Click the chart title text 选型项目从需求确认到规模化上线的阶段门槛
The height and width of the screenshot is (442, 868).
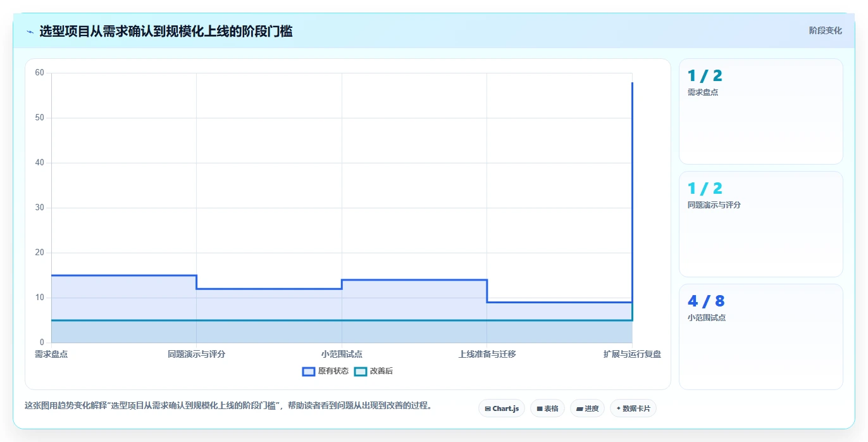click(x=166, y=31)
